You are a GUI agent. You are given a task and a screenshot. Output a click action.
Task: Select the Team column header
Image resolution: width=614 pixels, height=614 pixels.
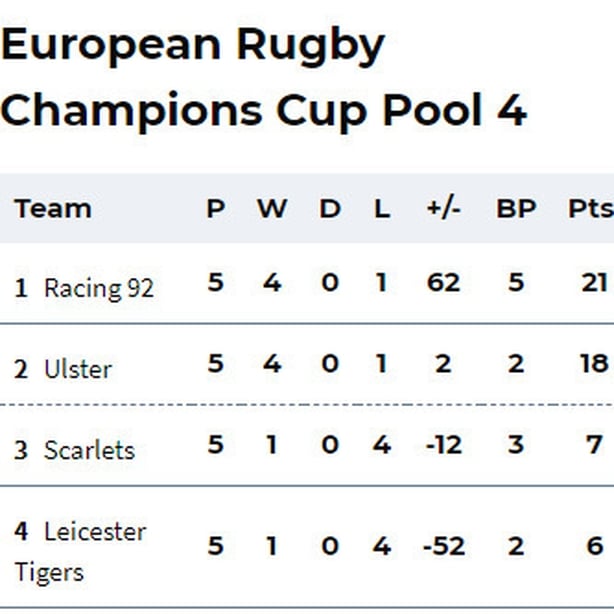click(53, 209)
